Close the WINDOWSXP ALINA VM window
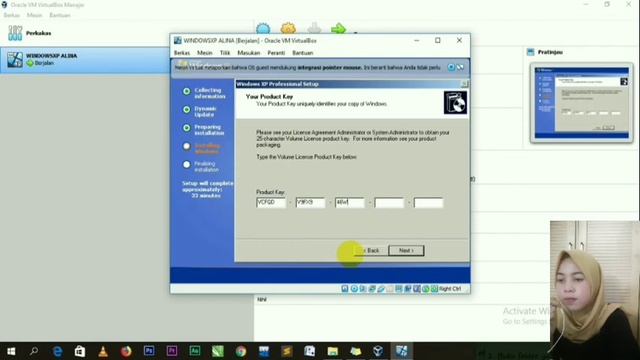 [x=459, y=40]
